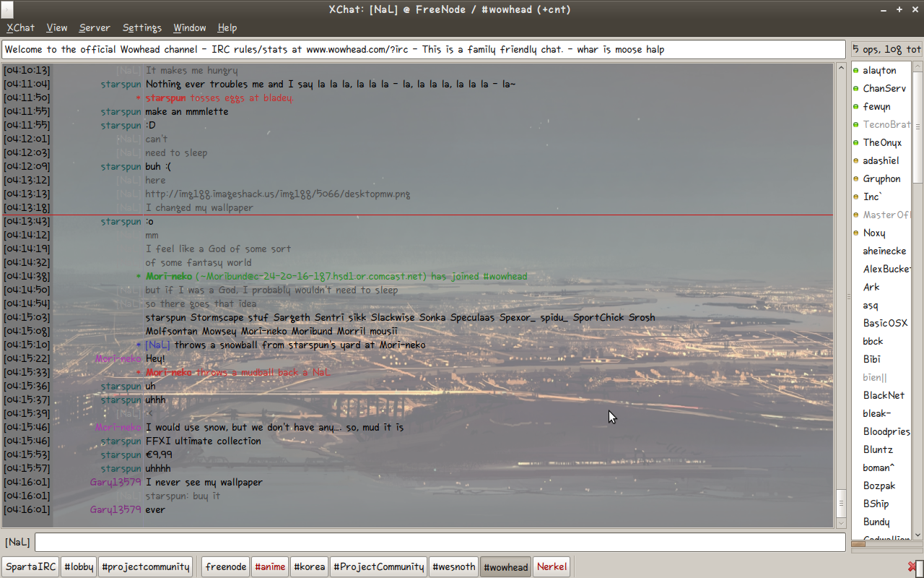Click the yellow voice dot beside adashiel
Screen dimensions: 924x578
click(856, 160)
